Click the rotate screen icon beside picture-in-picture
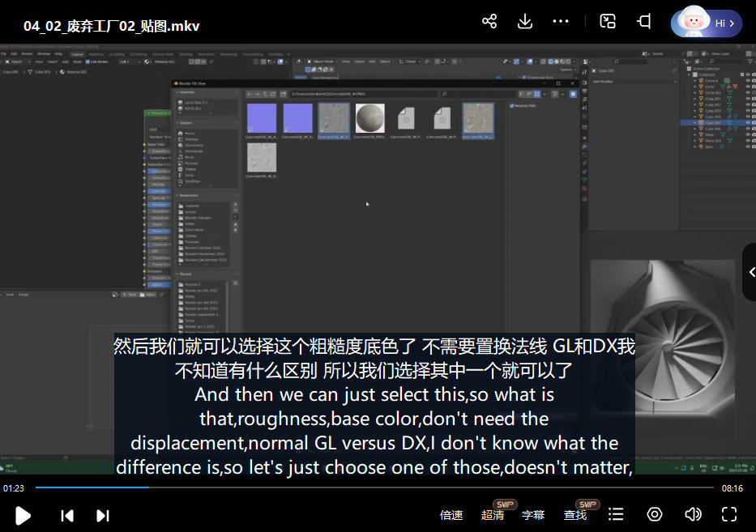This screenshot has width=756, height=532. (x=644, y=22)
